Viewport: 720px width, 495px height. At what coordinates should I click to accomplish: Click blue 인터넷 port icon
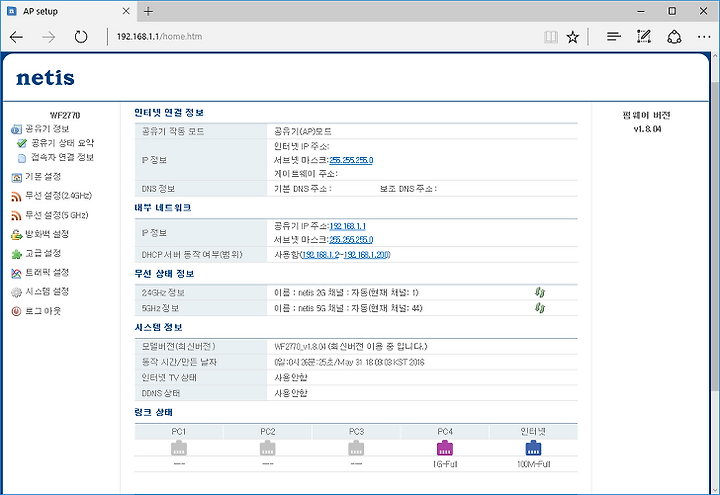click(x=533, y=448)
